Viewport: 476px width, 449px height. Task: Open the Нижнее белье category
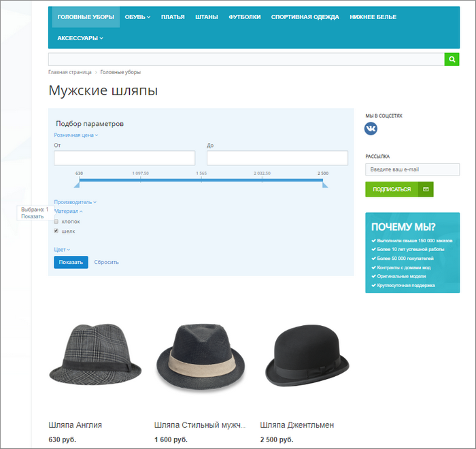(373, 17)
